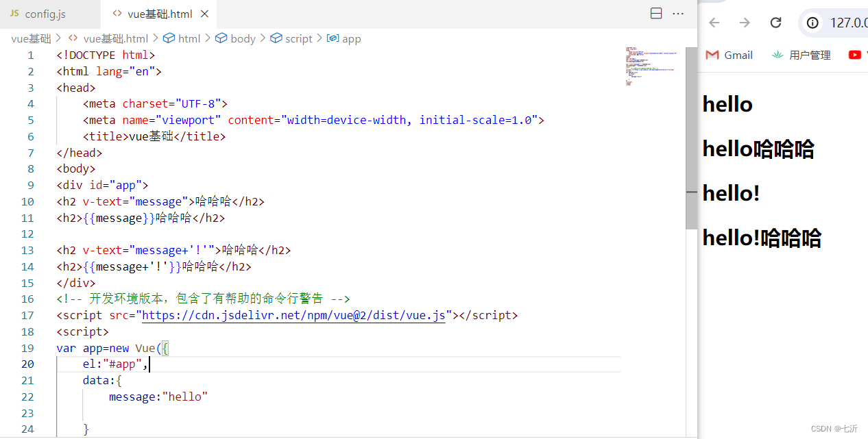
Task: Click the vue基础 folder breadcrumb
Action: (31, 38)
